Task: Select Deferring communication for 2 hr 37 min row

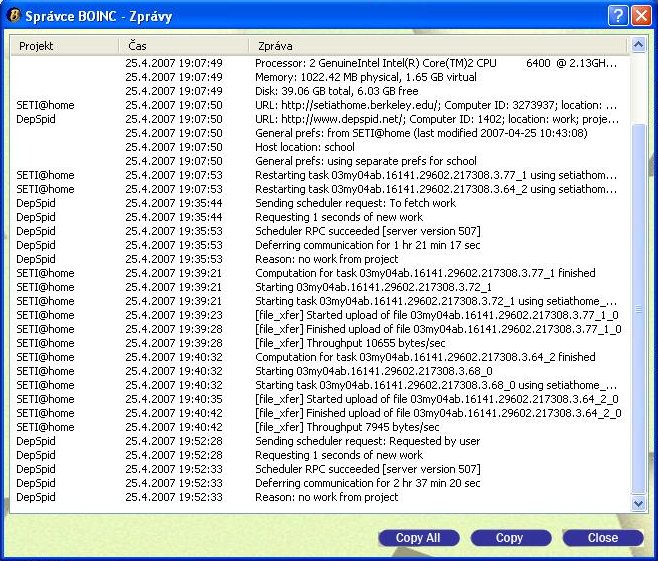Action: [319, 483]
